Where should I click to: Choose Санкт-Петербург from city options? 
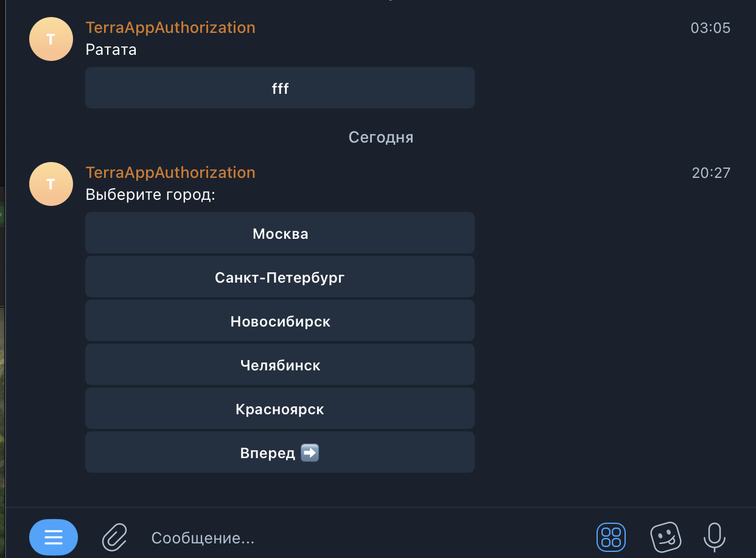(x=280, y=277)
